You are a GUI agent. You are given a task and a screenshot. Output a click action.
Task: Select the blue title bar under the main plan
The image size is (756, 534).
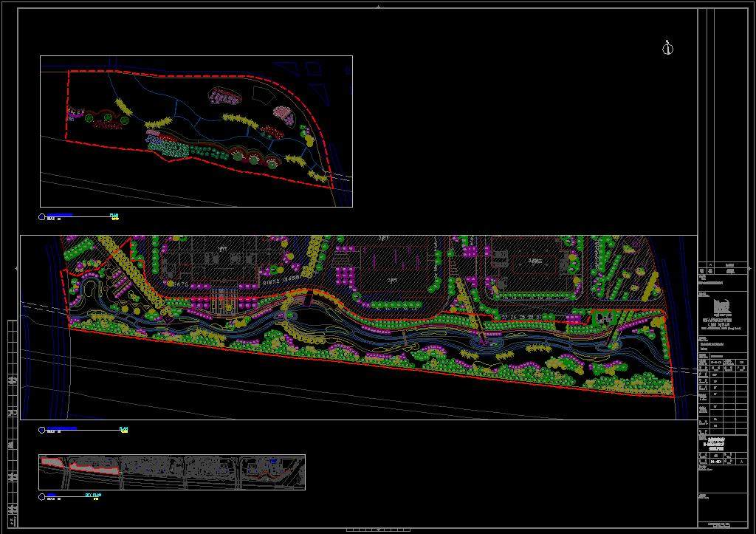(62, 428)
